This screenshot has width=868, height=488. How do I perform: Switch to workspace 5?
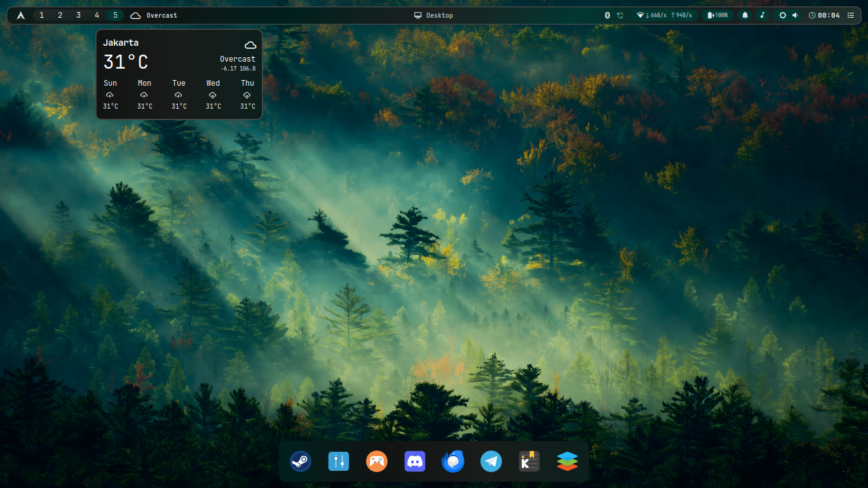[x=115, y=15]
